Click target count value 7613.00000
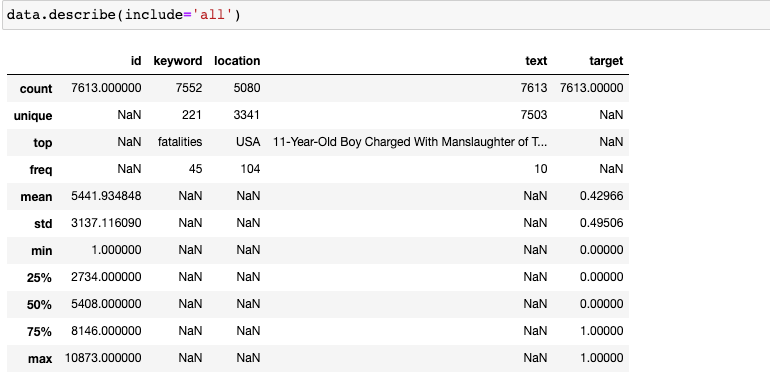This screenshot has width=770, height=378. coord(592,88)
